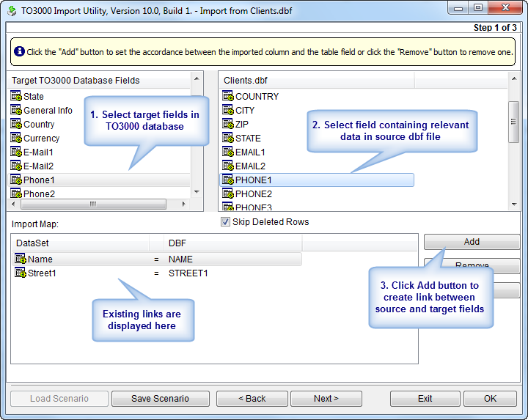528x420 pixels.
Task: Click the Clients.dbf vertical scrollbar thumb
Action: click(514, 122)
